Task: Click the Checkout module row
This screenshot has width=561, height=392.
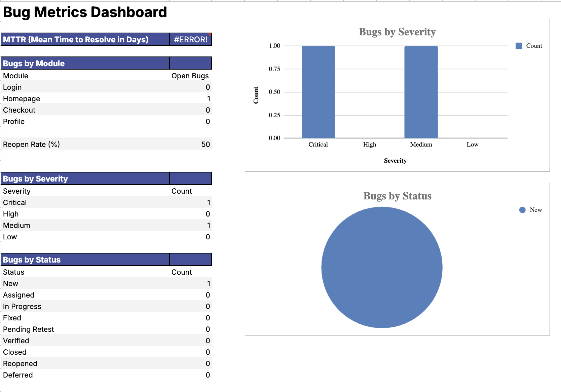Action: [x=19, y=110]
